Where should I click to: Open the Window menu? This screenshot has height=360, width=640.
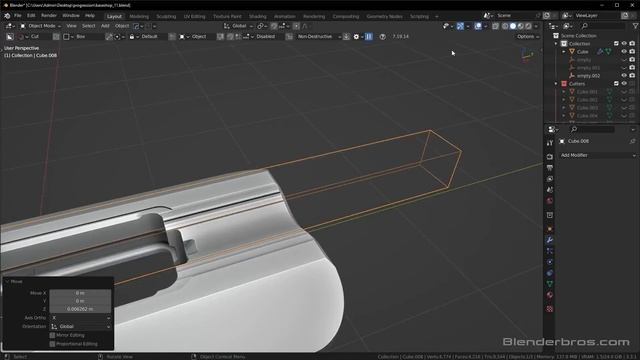point(71,16)
